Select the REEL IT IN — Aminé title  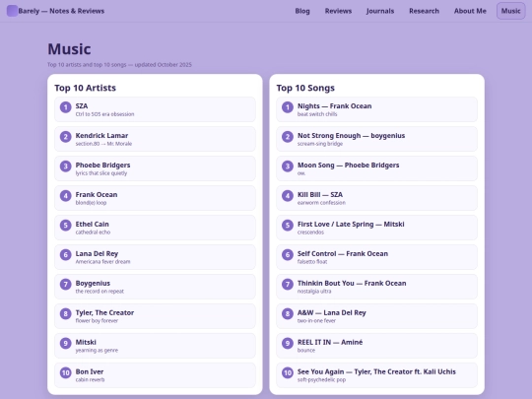coord(330,342)
